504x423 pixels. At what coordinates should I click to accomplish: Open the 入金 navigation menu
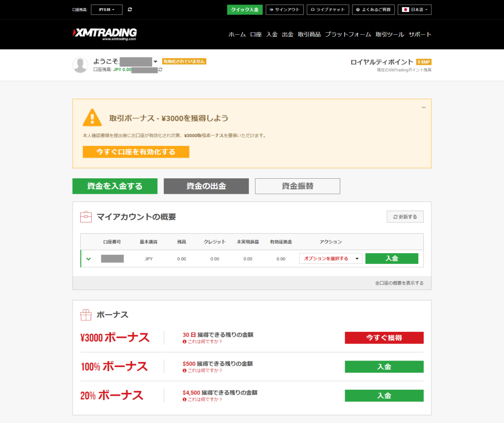(x=272, y=34)
